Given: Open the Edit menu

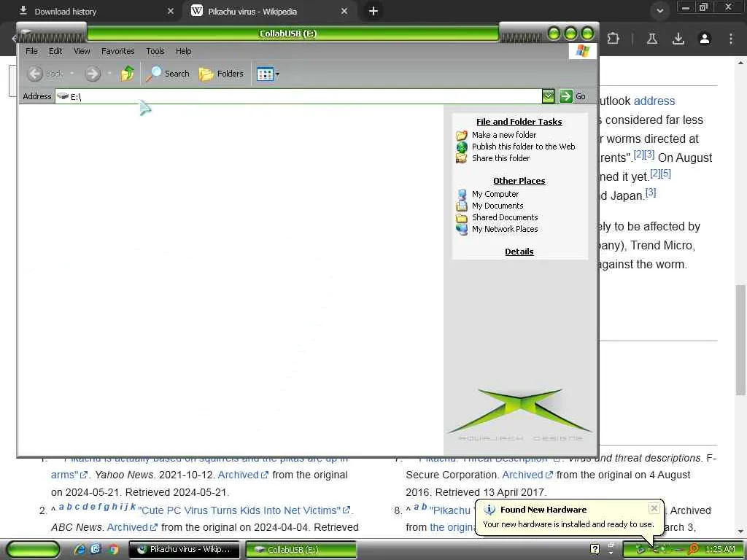Looking at the screenshot, I should 55,51.
